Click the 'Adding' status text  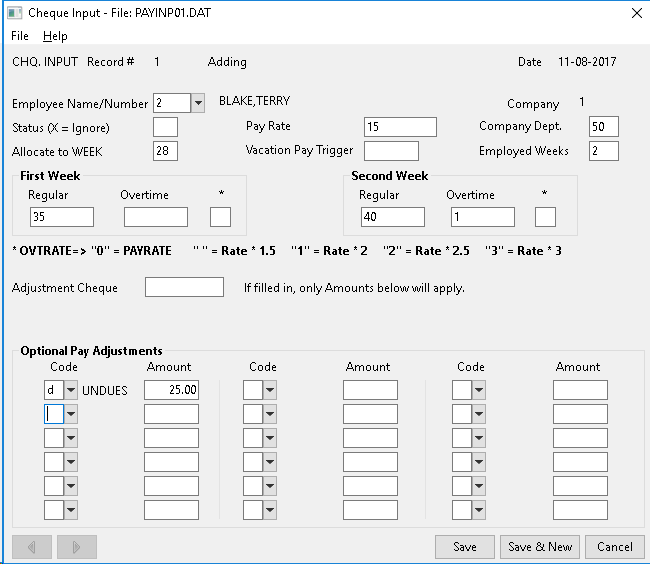coord(227,62)
